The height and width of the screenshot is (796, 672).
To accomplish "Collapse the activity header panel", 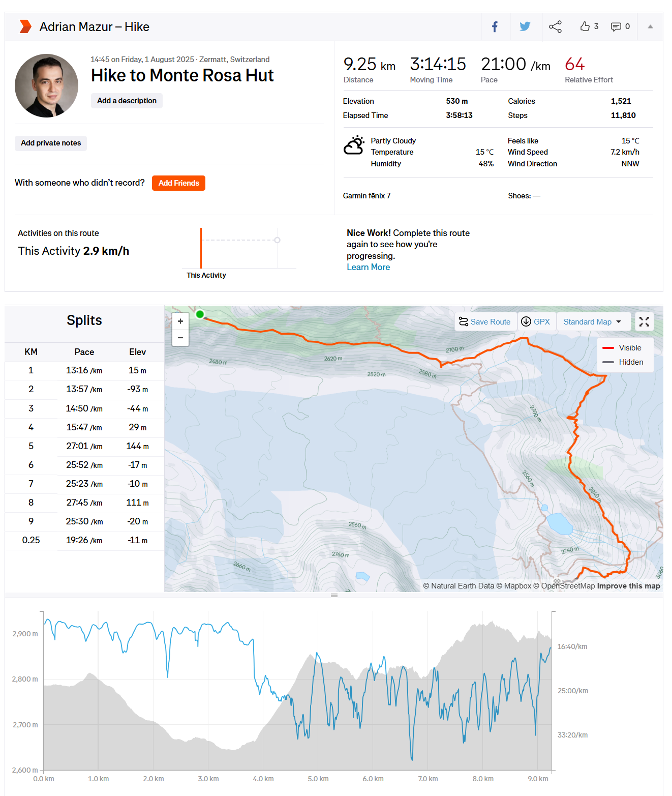I will point(650,26).
